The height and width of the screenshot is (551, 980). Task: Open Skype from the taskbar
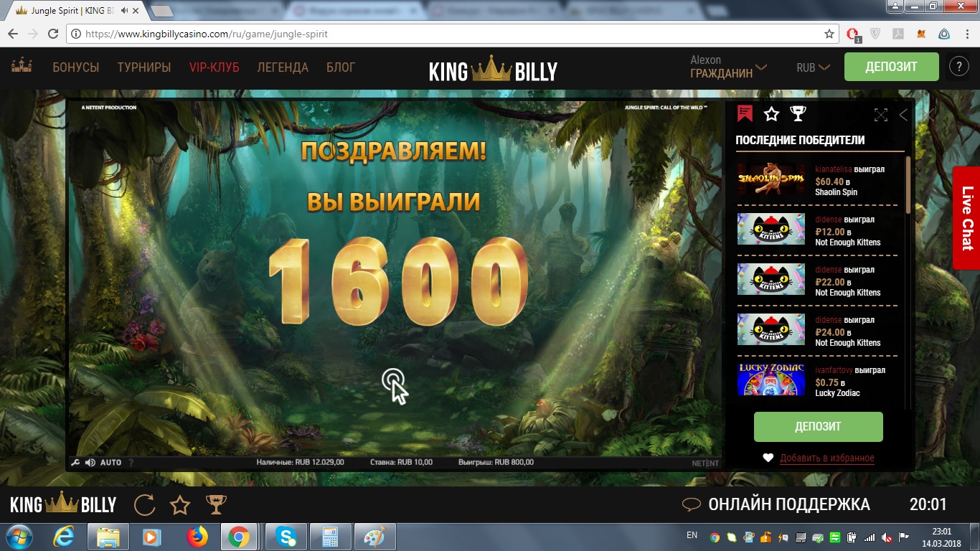coord(286,537)
